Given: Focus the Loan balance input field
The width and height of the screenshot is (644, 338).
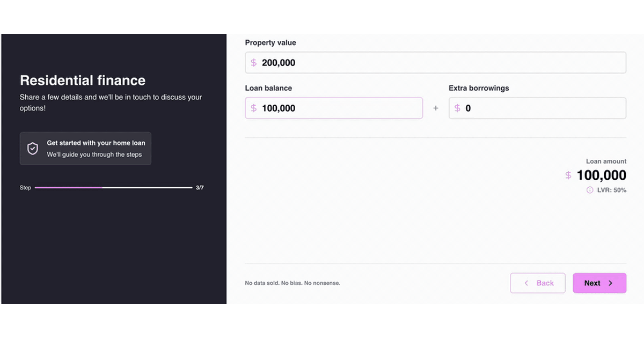Looking at the screenshot, I should [334, 108].
